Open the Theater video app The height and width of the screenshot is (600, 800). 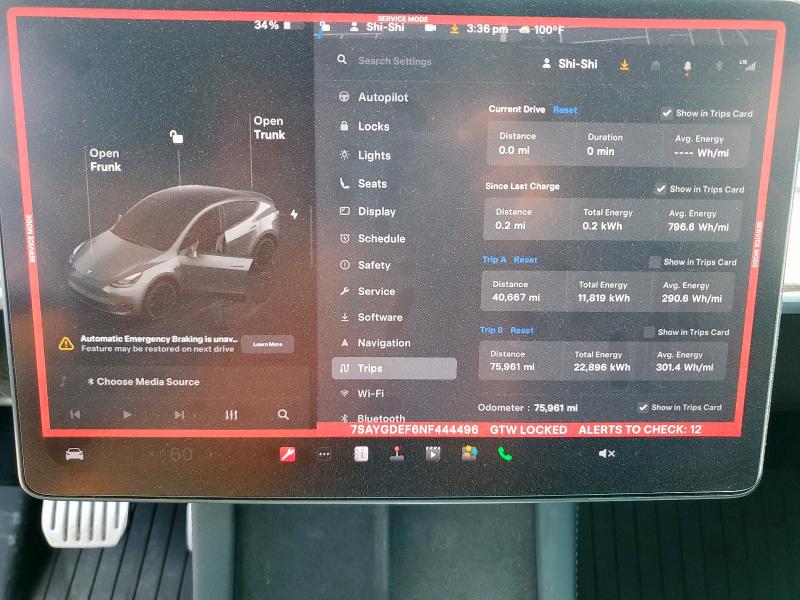(x=433, y=453)
